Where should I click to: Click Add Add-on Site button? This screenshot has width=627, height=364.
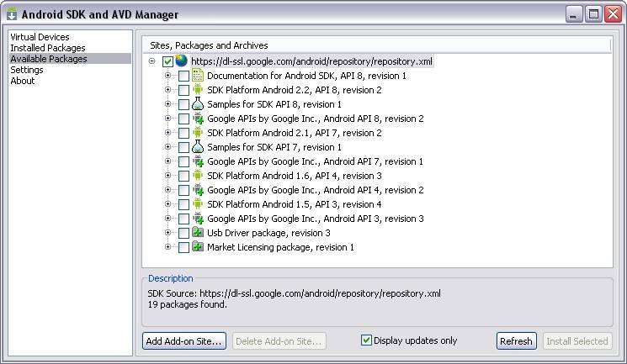(x=184, y=340)
